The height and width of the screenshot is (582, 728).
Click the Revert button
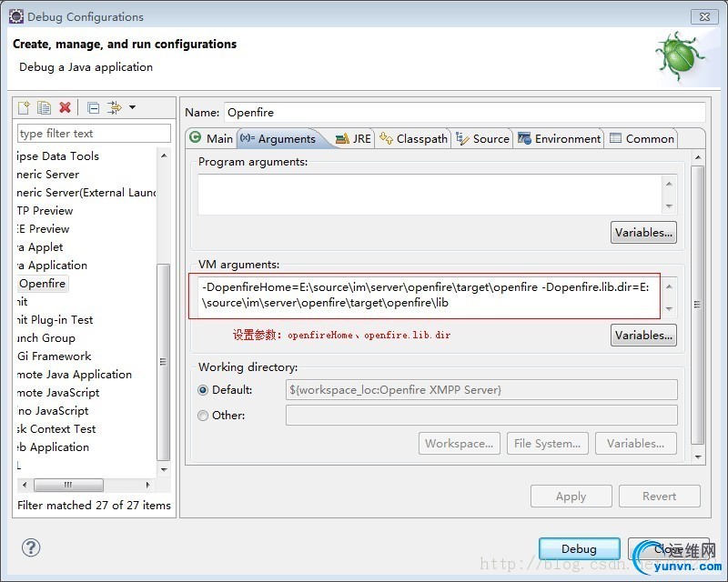[659, 497]
